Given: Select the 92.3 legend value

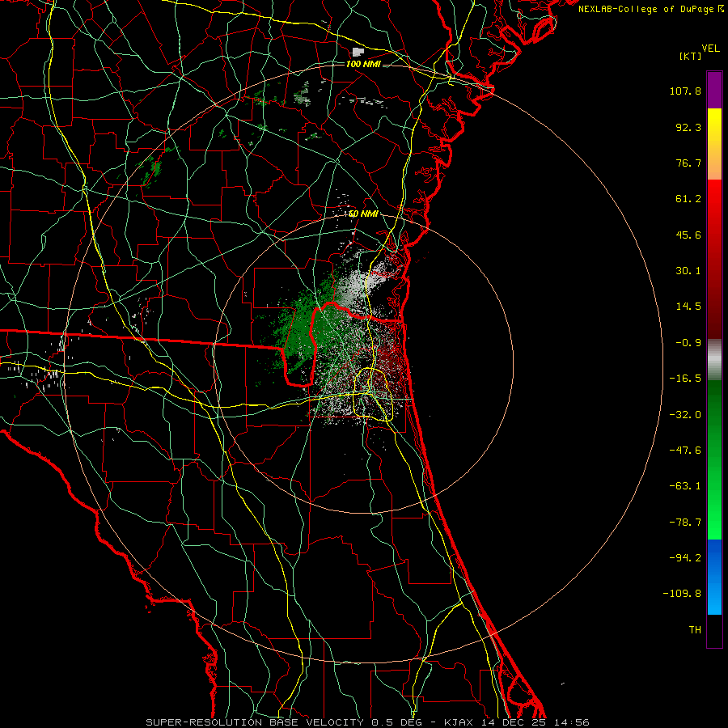Looking at the screenshot, I should [x=688, y=127].
